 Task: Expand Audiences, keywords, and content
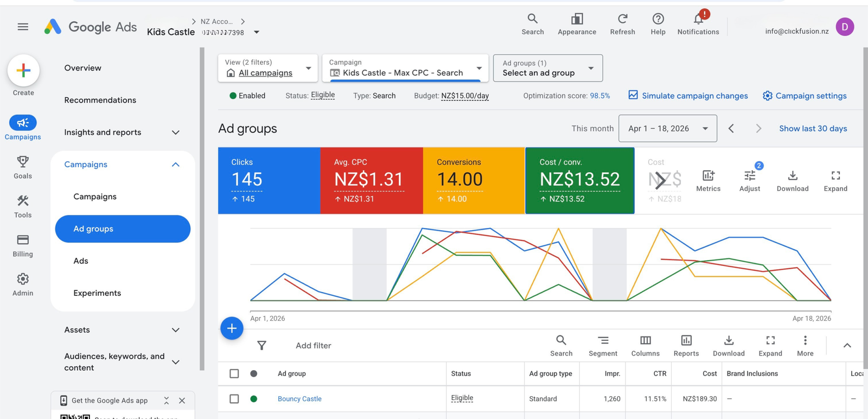(175, 362)
